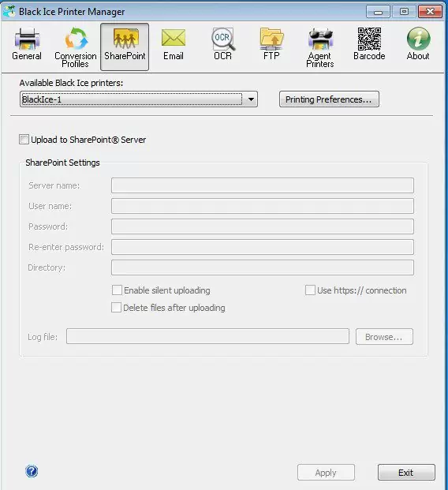Click the Directory input field

[x=263, y=267]
